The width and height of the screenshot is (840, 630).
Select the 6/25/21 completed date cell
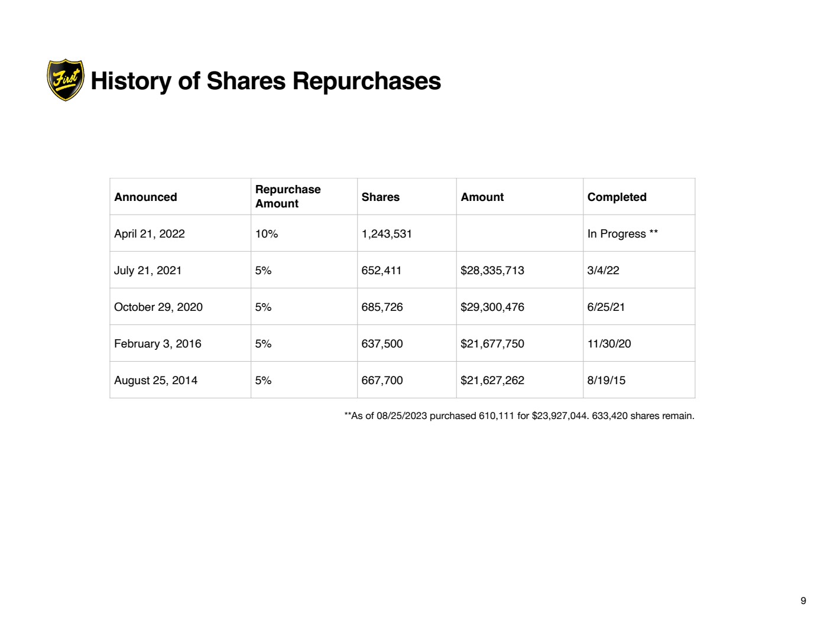point(606,307)
